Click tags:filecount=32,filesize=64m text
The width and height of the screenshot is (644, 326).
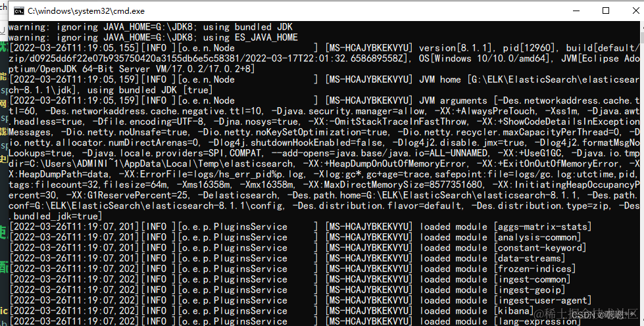pyautogui.click(x=88, y=185)
